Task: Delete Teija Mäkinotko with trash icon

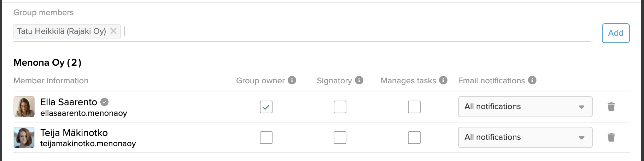Action: [611, 137]
